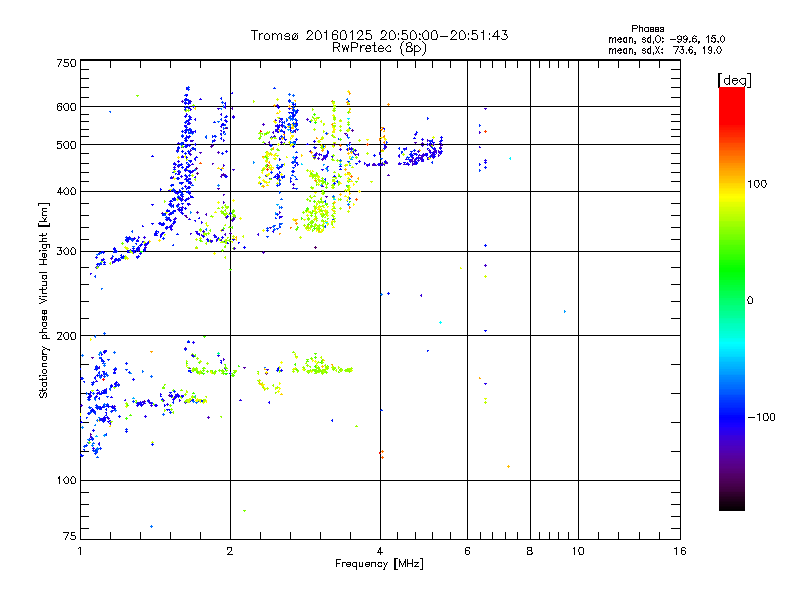This screenshot has width=800, height=600.
Task: Click the '400' height axis tick label
Action: tap(66, 192)
